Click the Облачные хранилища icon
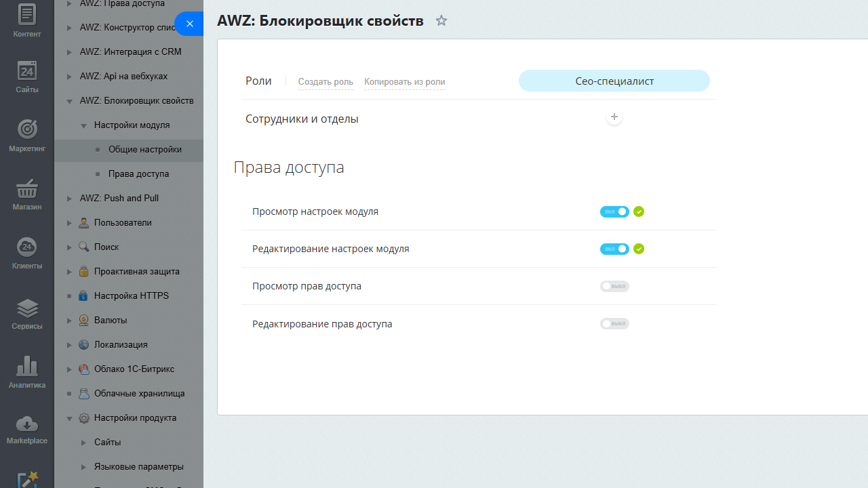This screenshot has height=488, width=868. 84,394
